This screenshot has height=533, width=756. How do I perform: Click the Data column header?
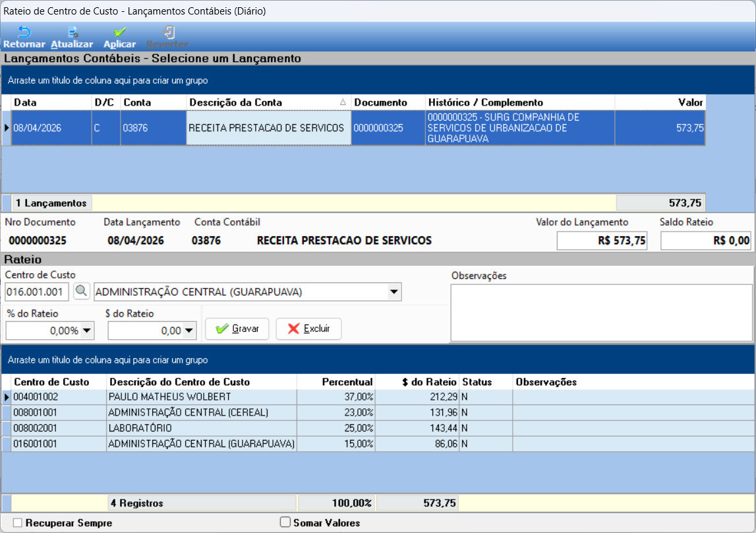pos(51,102)
